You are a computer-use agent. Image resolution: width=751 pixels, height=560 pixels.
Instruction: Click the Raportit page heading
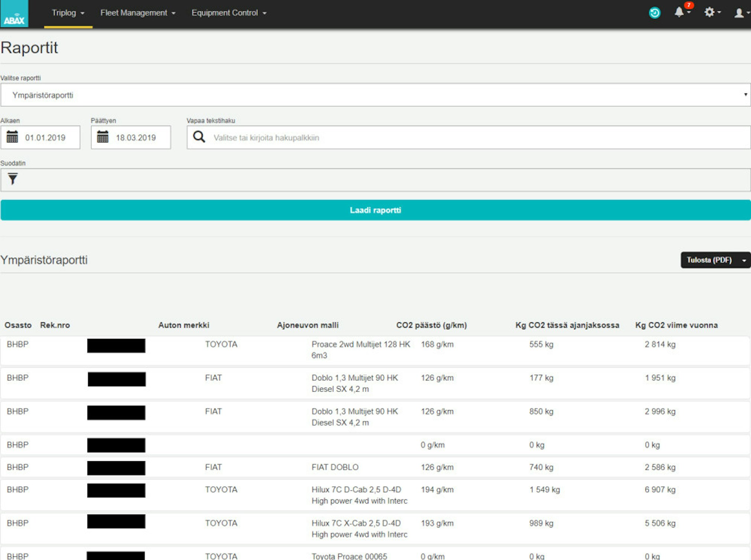[29, 48]
